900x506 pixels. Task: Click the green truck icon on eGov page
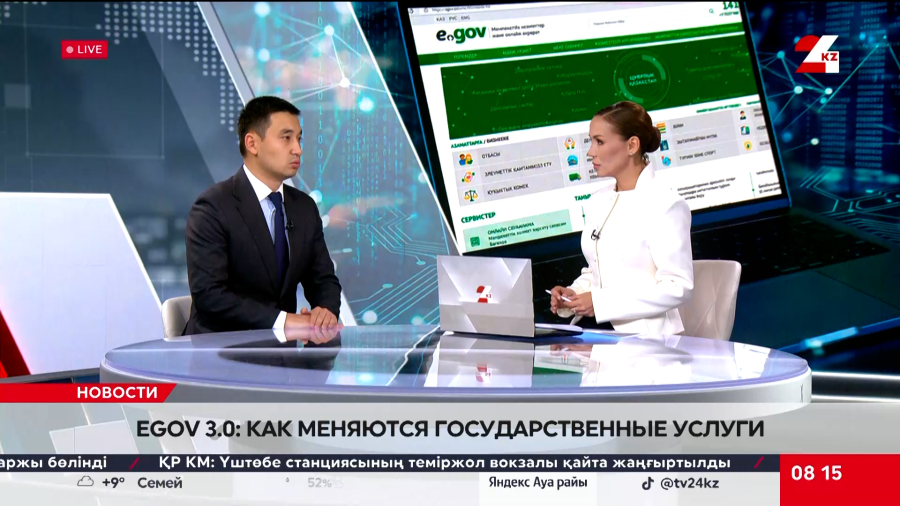575,177
